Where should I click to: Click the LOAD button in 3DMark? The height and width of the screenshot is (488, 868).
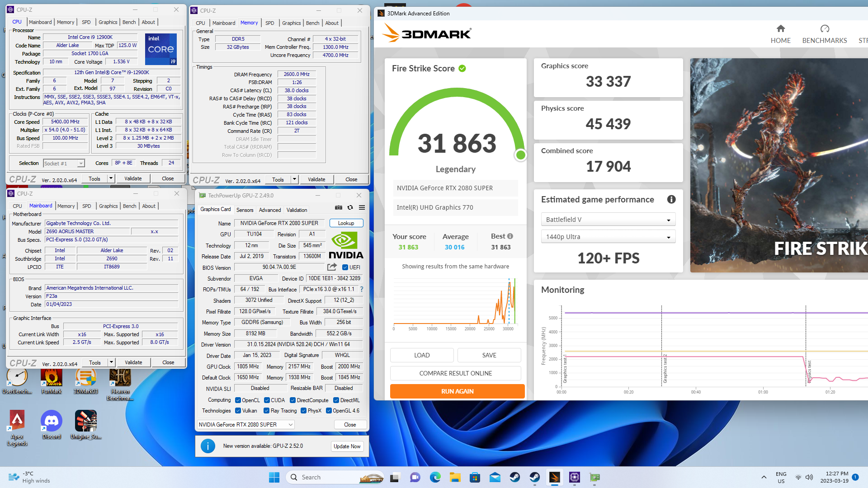(422, 355)
